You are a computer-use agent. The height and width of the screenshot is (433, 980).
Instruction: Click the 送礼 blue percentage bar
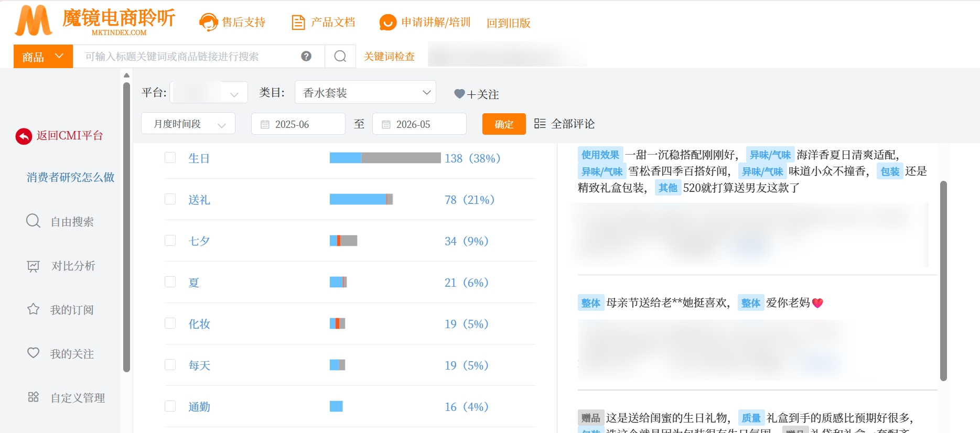[358, 199]
